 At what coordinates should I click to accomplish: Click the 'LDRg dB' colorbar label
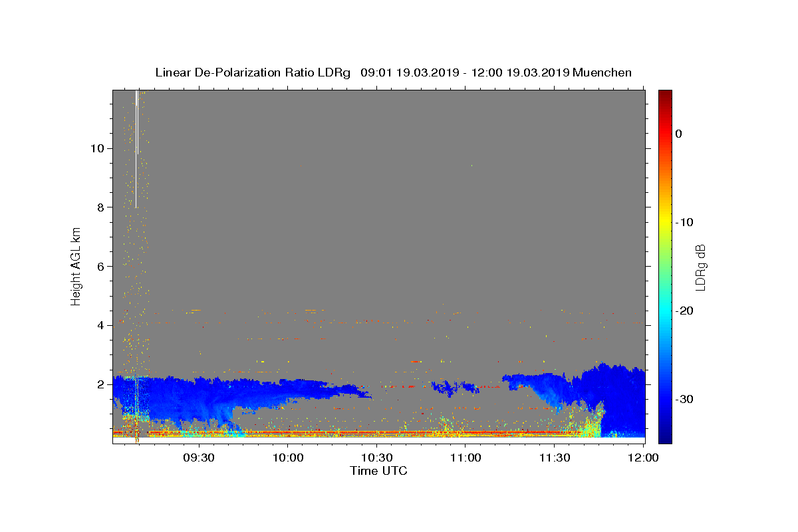(x=700, y=267)
